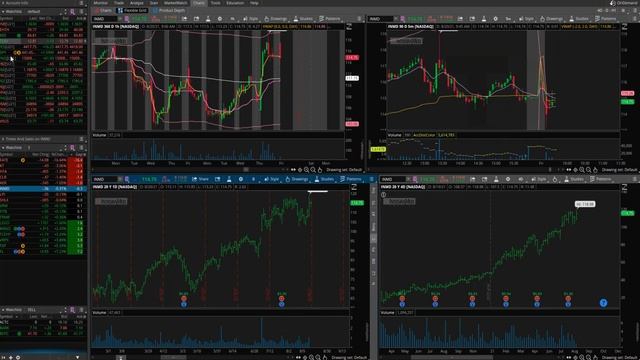The height and width of the screenshot is (360, 640).
Task: Click the symbol field in the top-left chart
Action: click(x=104, y=19)
